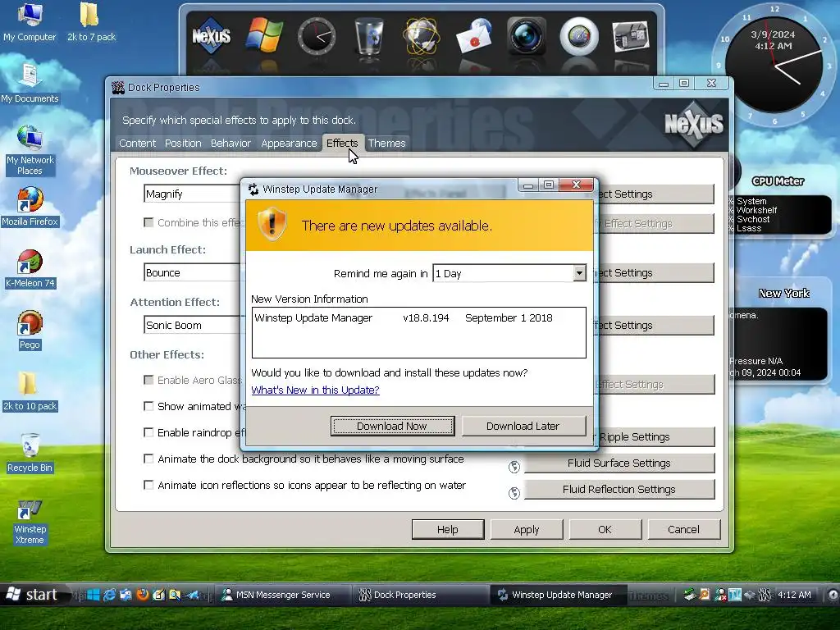Open What's New in this Update link
Viewport: 840px width, 630px height.
315,390
